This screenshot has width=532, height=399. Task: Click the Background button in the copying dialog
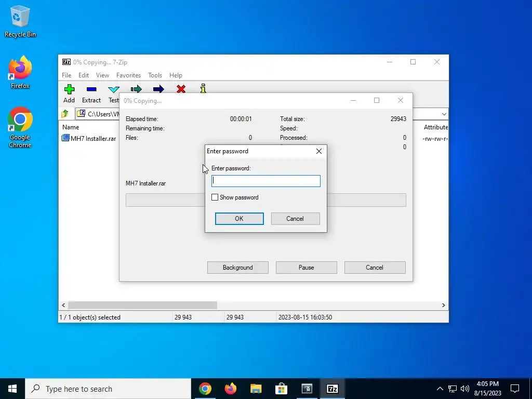[238, 268]
